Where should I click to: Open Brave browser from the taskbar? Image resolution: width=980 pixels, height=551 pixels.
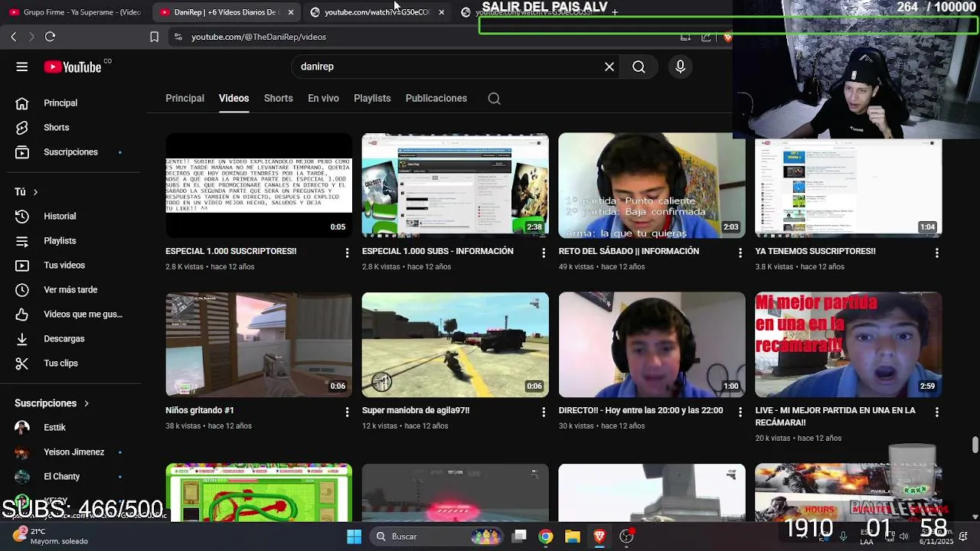point(599,536)
